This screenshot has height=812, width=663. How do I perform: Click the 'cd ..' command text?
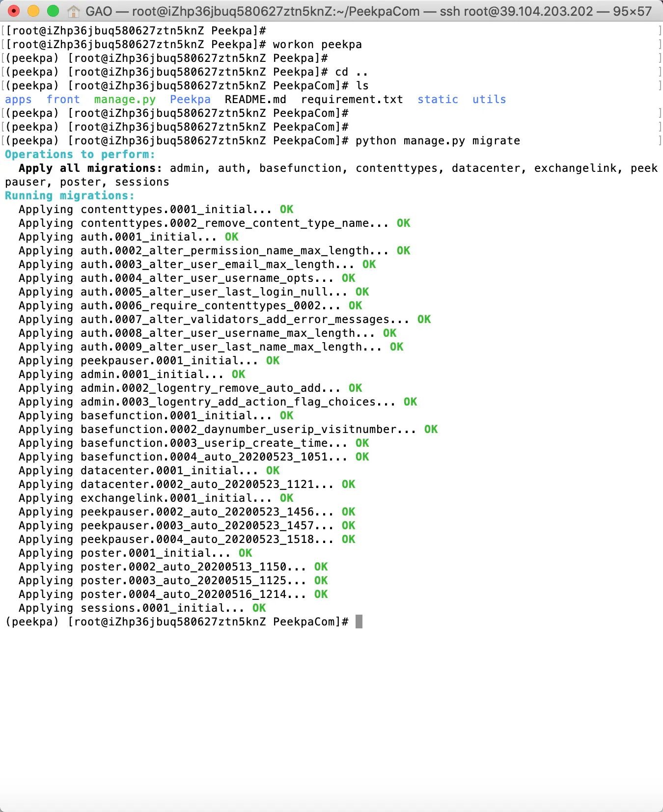tap(352, 72)
